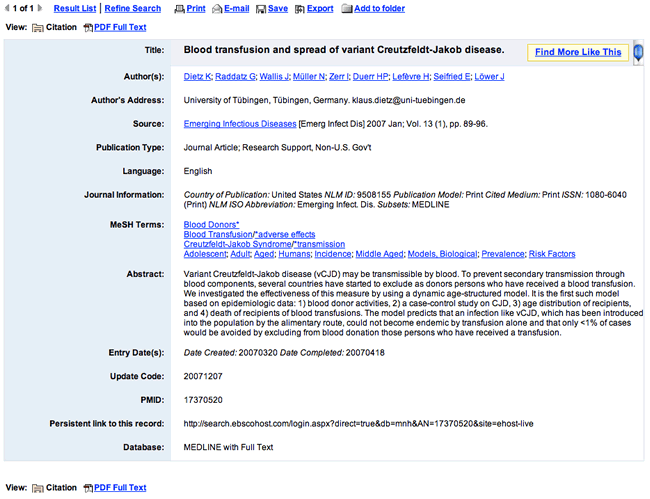Click the language value English

[x=198, y=171]
